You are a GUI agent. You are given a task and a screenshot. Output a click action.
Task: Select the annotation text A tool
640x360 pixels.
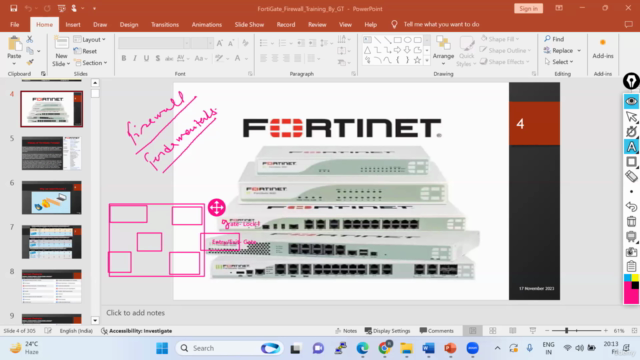(631, 147)
